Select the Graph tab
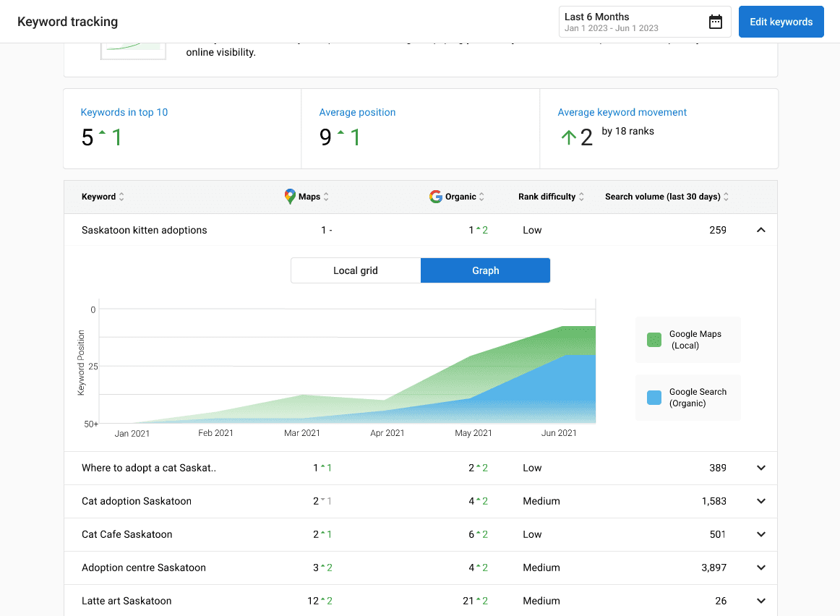 pyautogui.click(x=485, y=270)
